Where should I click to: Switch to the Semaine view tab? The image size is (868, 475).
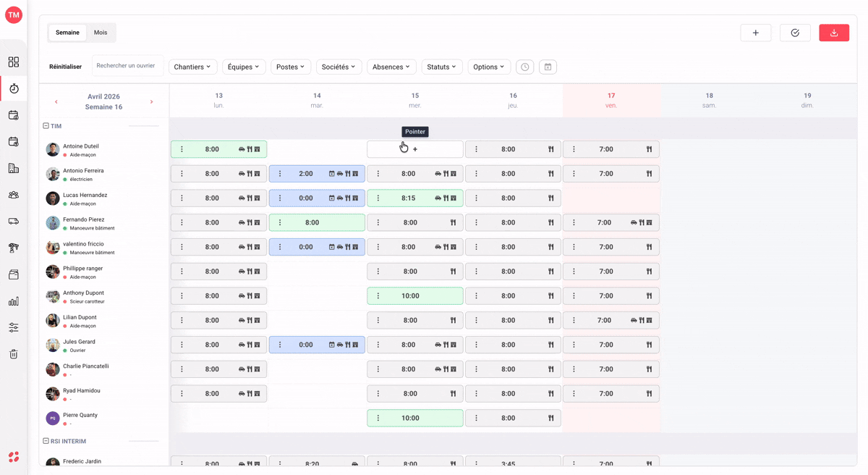tap(67, 33)
